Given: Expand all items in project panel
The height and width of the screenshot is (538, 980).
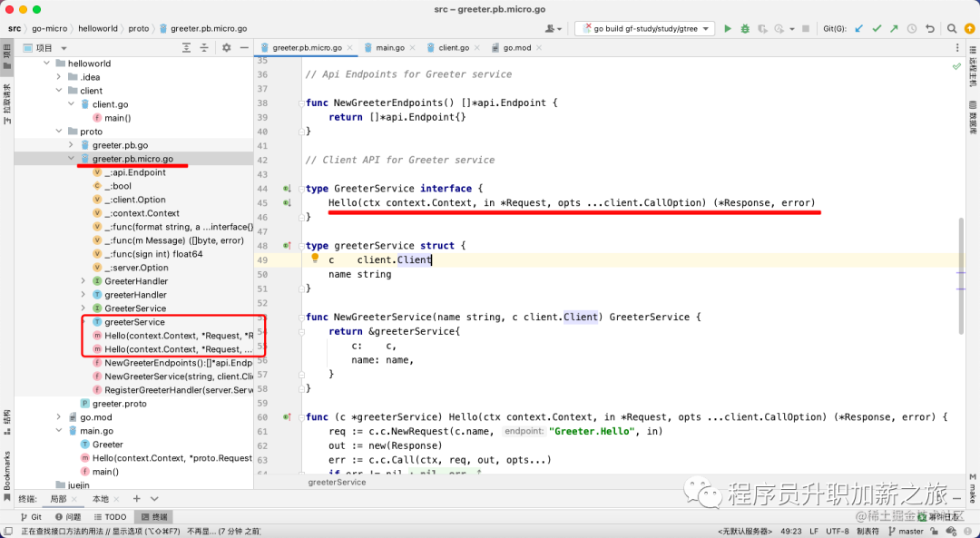Looking at the screenshot, I should (x=186, y=47).
